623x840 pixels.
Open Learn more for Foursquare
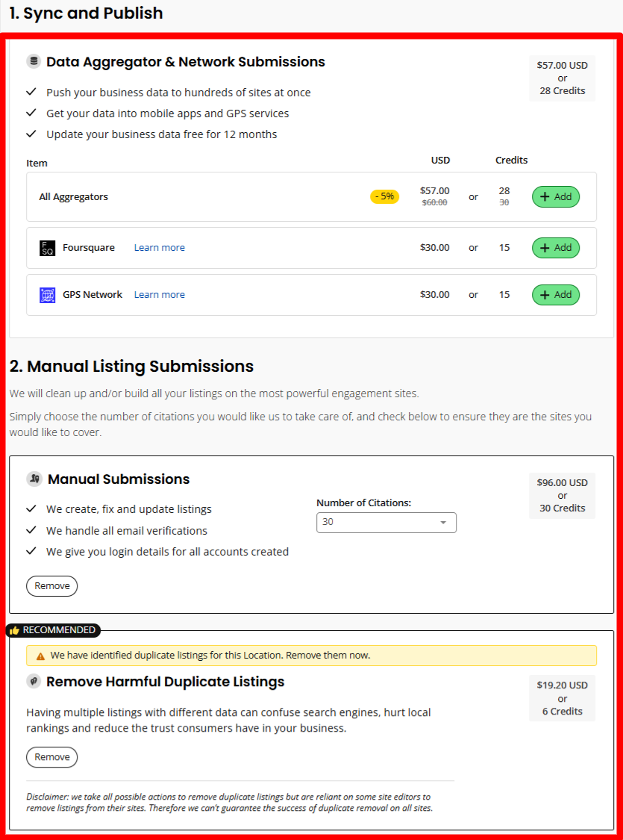point(159,247)
